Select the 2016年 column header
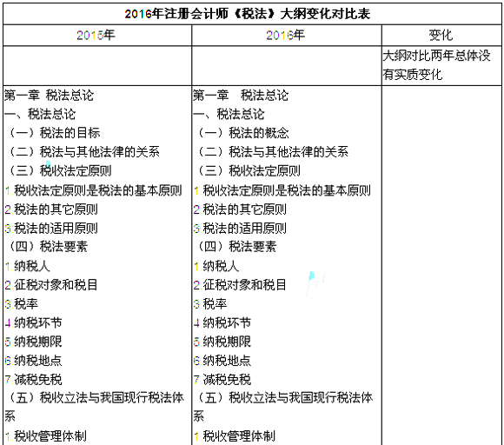Image resolution: width=504 pixels, height=445 pixels. [x=285, y=35]
